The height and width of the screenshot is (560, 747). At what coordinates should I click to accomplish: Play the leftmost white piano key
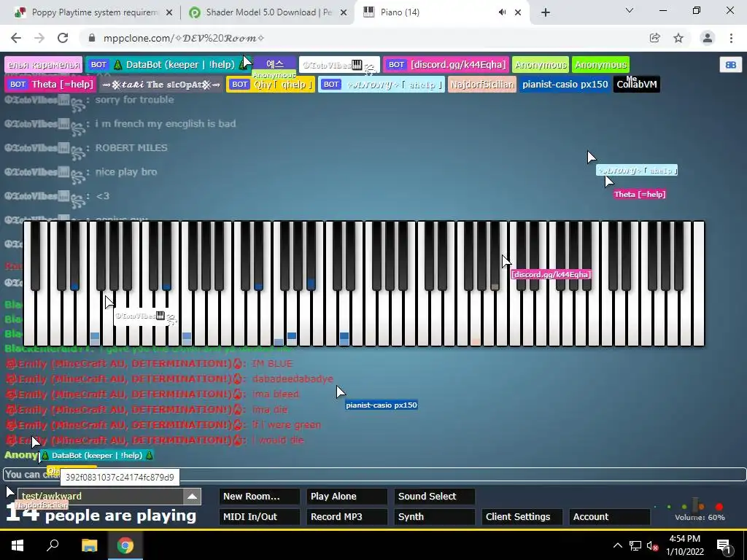pyautogui.click(x=29, y=319)
